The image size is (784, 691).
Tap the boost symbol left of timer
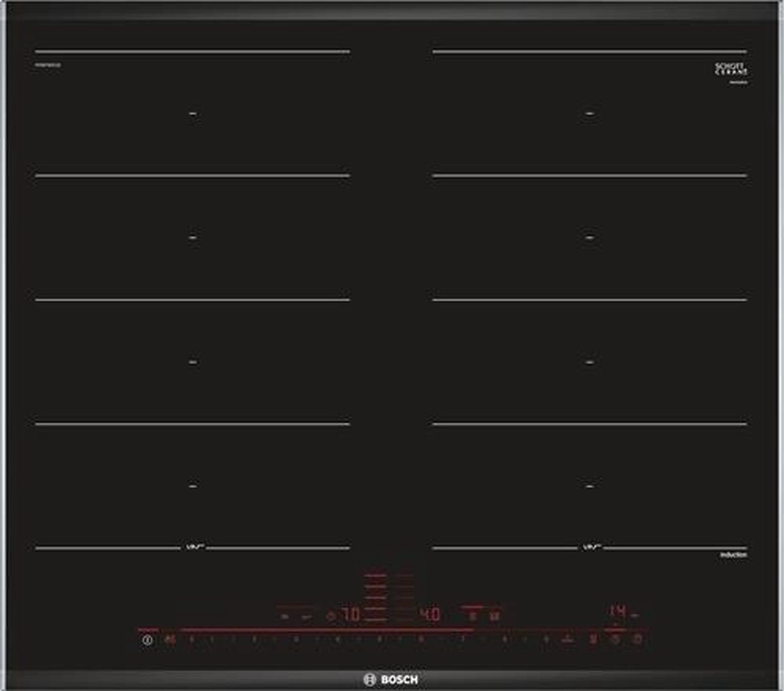(593, 640)
